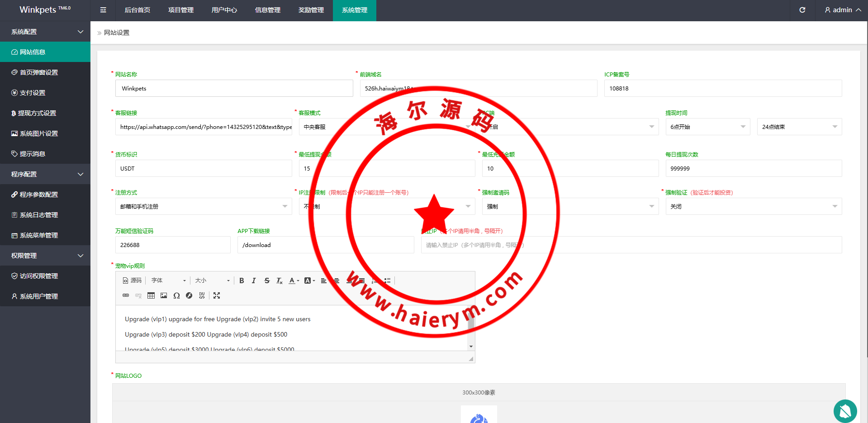Toggle 源码 source view in editor
The image size is (868, 423).
coord(132,280)
